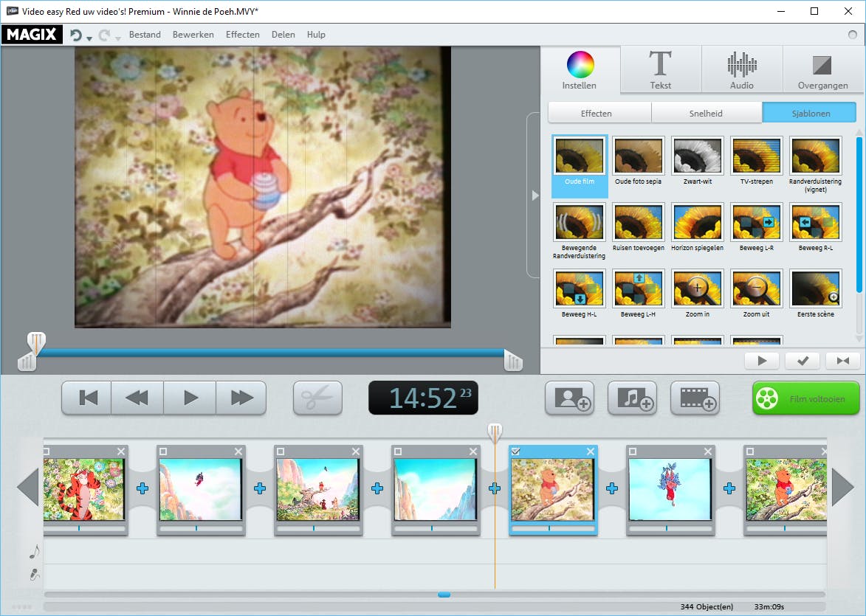Click the templates panel vertical scrollbar
Screen dimensions: 866x616
click(859, 215)
